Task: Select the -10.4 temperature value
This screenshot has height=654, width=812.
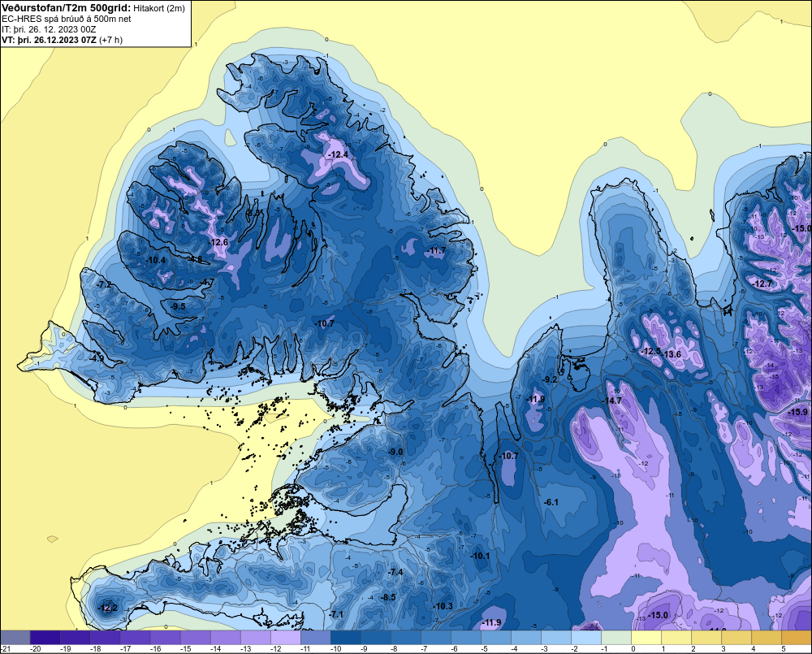Action: 157,260
